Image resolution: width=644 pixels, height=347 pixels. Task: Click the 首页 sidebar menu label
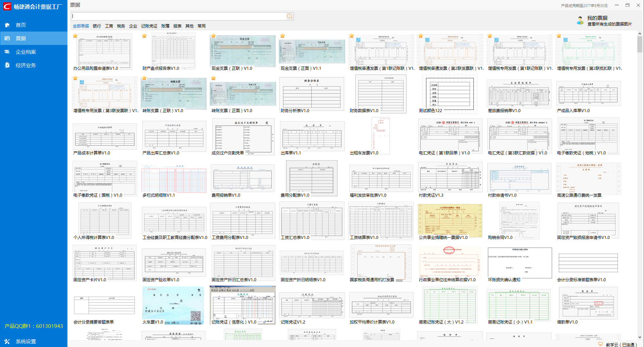click(x=21, y=25)
